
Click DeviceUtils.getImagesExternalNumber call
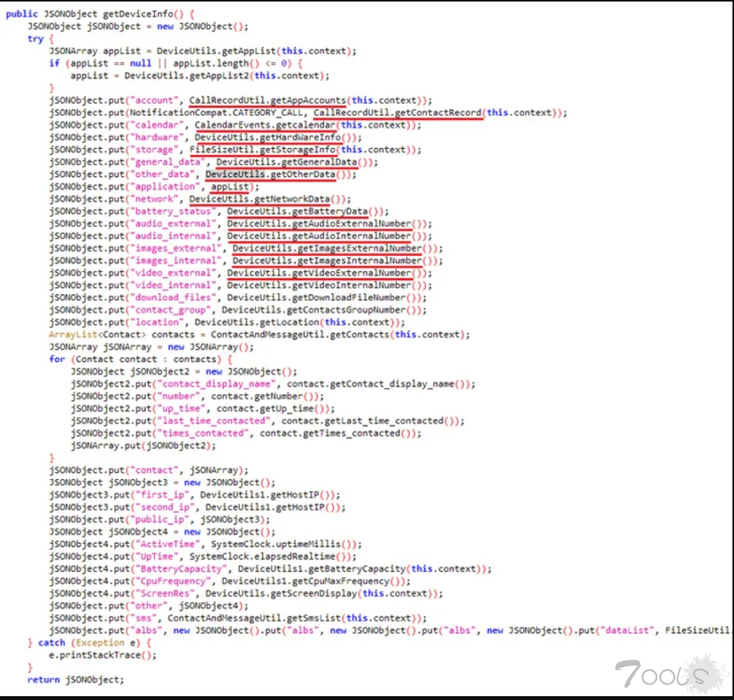click(x=328, y=248)
